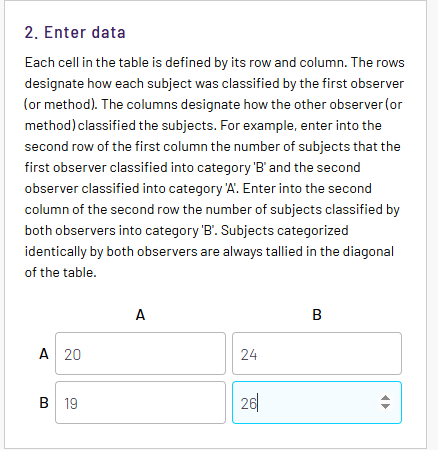Focus the row A, column A cell containing 20
This screenshot has height=450, width=438.
pos(140,354)
